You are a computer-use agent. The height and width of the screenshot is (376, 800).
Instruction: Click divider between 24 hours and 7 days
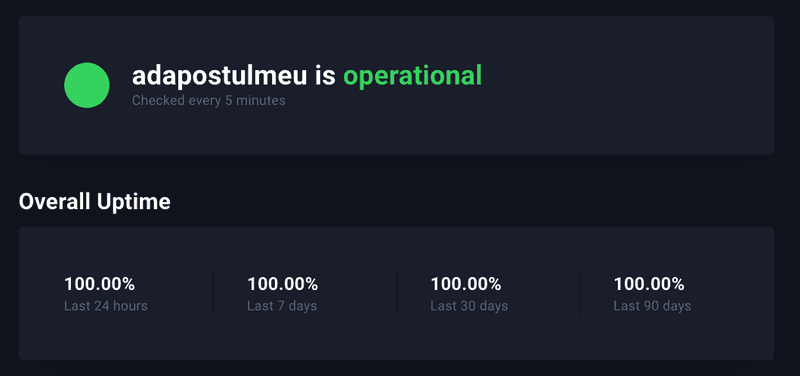pyautogui.click(x=213, y=293)
